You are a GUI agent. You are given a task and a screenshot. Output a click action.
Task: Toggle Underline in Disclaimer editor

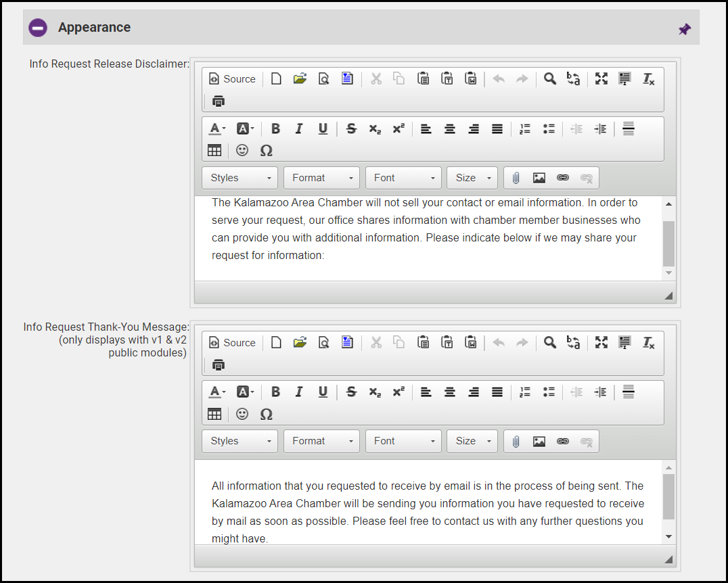point(323,129)
